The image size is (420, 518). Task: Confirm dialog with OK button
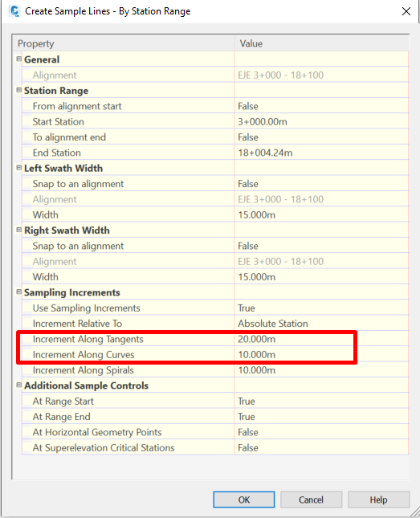pos(244,500)
